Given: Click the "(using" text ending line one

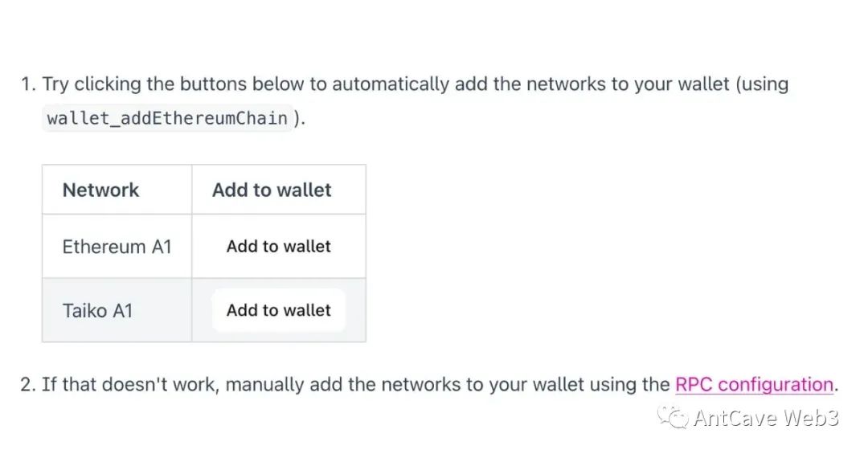Looking at the screenshot, I should [x=762, y=84].
